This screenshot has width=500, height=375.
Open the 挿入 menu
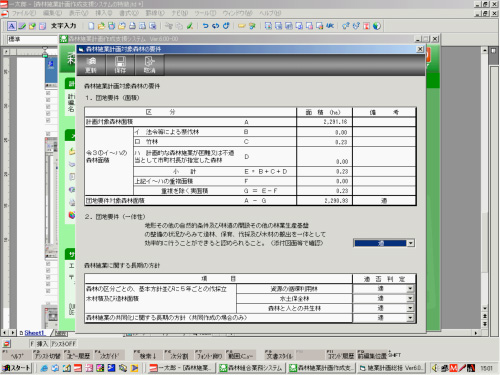pyautogui.click(x=104, y=13)
